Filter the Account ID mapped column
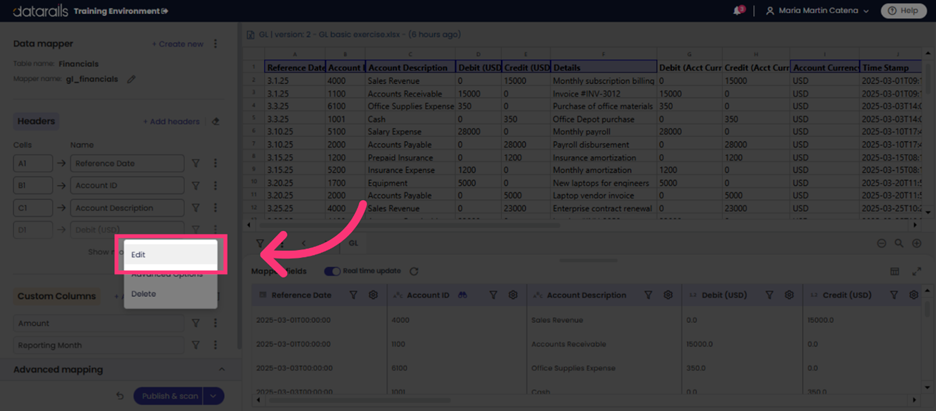Image resolution: width=936 pixels, height=411 pixels. 493,295
